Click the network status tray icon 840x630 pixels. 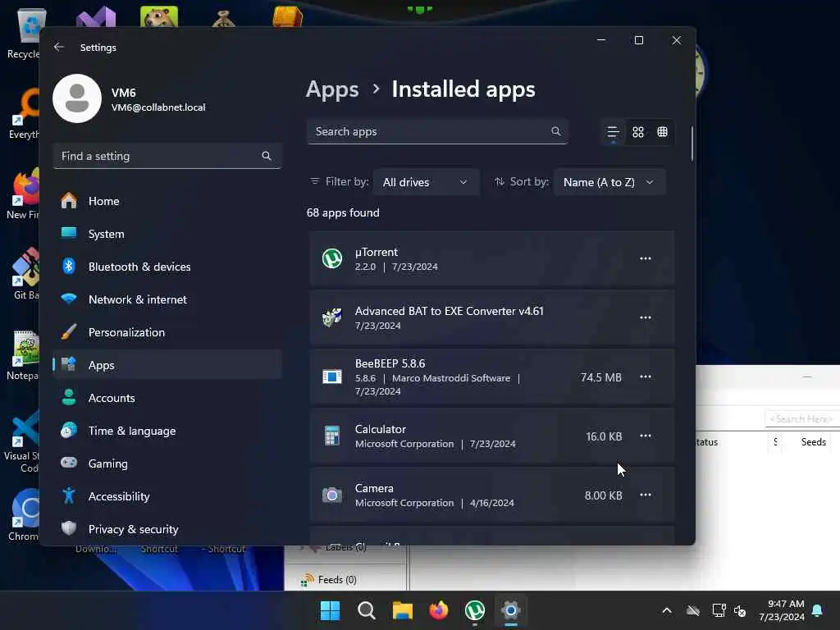click(719, 610)
